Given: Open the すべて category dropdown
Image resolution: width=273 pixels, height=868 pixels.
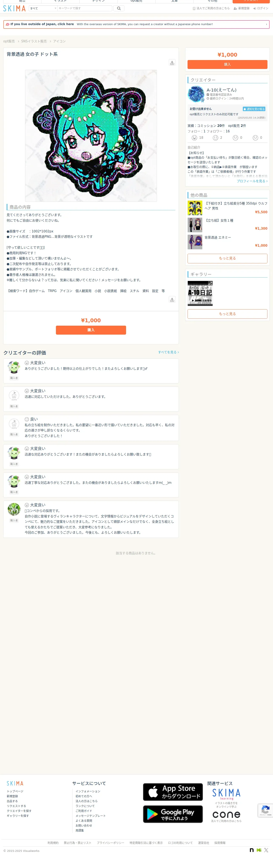Looking at the screenshot, I should [43, 9].
